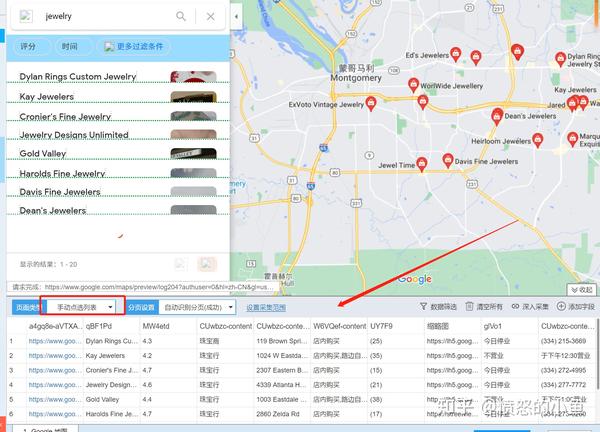Select the 缩略图 column header

[453, 326]
